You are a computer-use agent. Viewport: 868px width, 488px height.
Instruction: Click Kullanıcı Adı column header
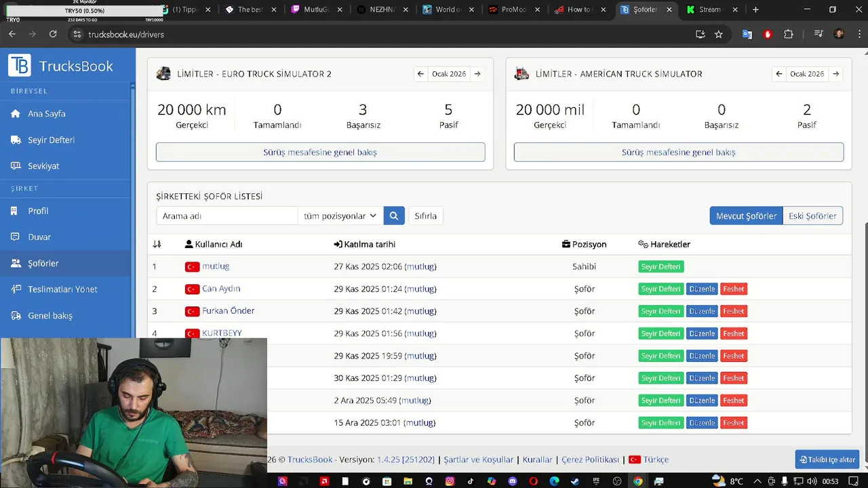click(213, 244)
